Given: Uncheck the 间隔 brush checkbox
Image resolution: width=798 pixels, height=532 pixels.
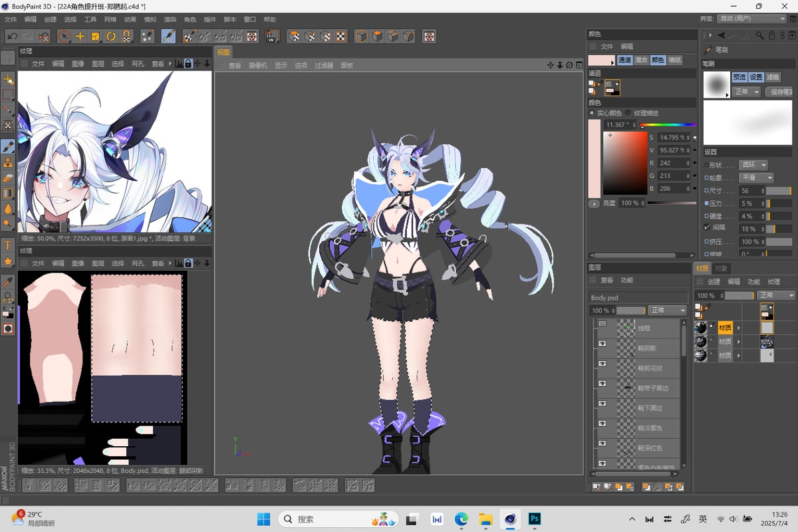Looking at the screenshot, I should (x=706, y=228).
